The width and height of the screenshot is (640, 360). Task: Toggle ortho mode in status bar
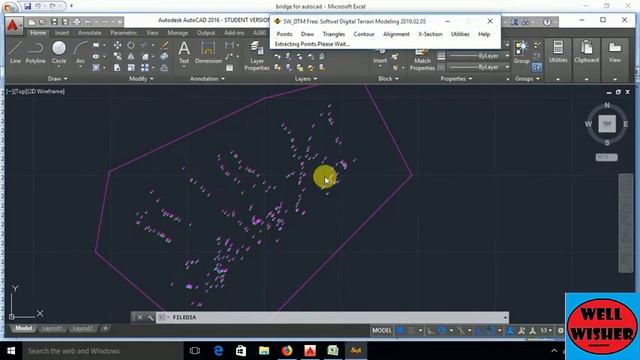pos(431,330)
